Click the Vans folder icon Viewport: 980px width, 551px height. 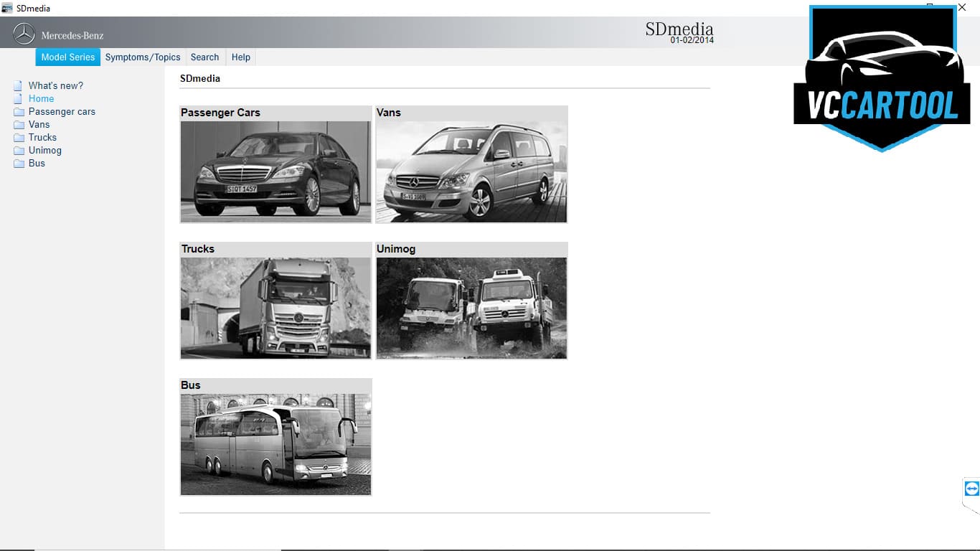(19, 125)
